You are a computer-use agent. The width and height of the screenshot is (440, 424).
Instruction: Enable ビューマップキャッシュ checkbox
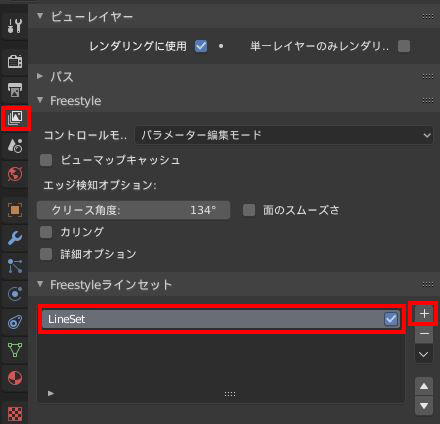point(46,160)
